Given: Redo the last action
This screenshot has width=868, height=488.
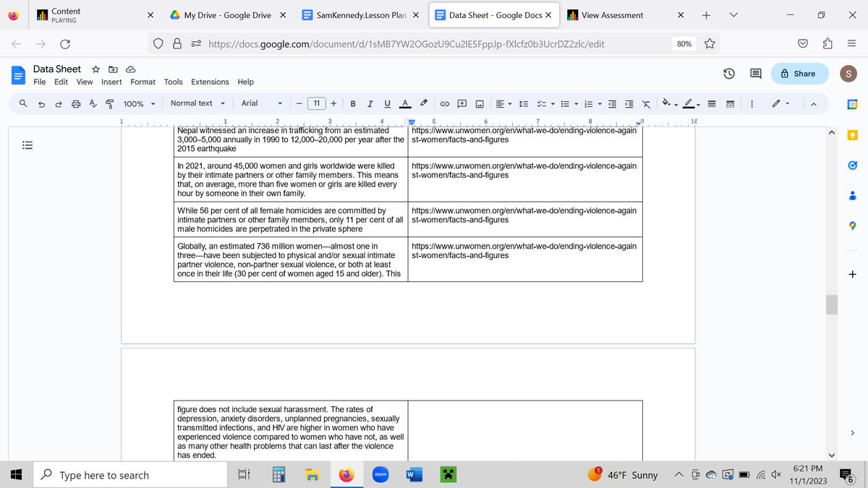Looking at the screenshot, I should point(59,103).
